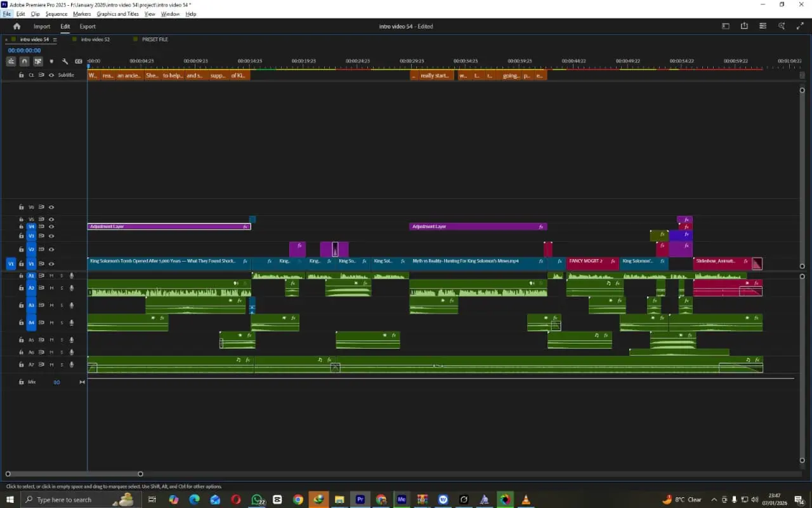Viewport: 812px width, 508px height.
Task: Open the Graphics and Titles menu
Action: point(117,14)
